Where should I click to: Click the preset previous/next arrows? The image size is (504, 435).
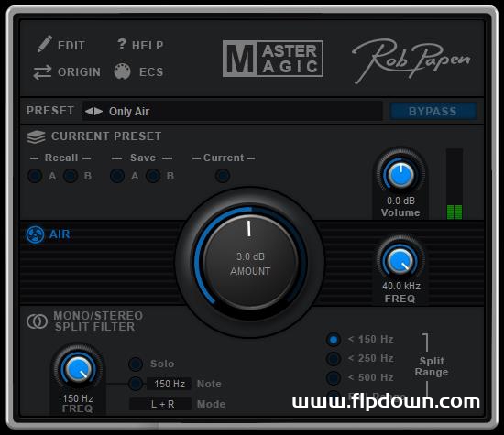point(93,112)
